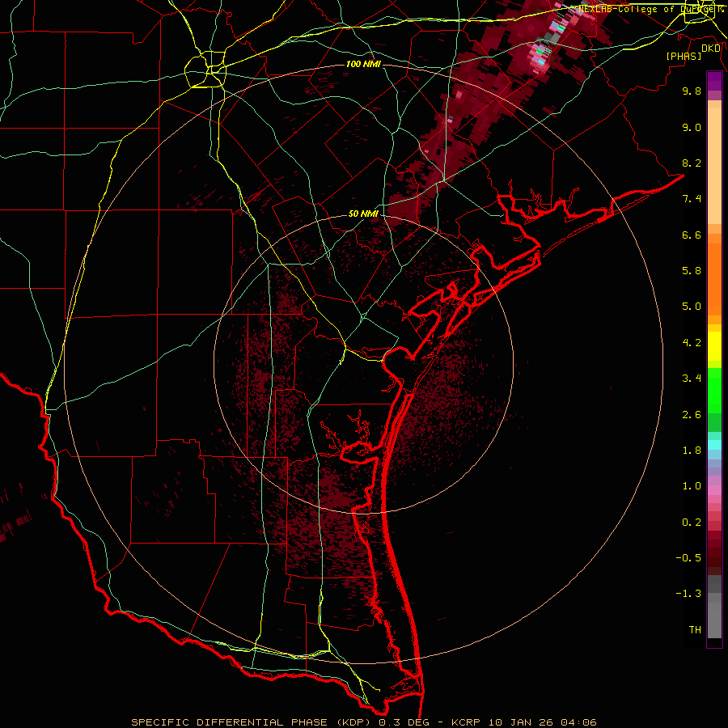Screen dimensions: 728x728
Task: Click the 1.0 scale value label
Action: [692, 486]
